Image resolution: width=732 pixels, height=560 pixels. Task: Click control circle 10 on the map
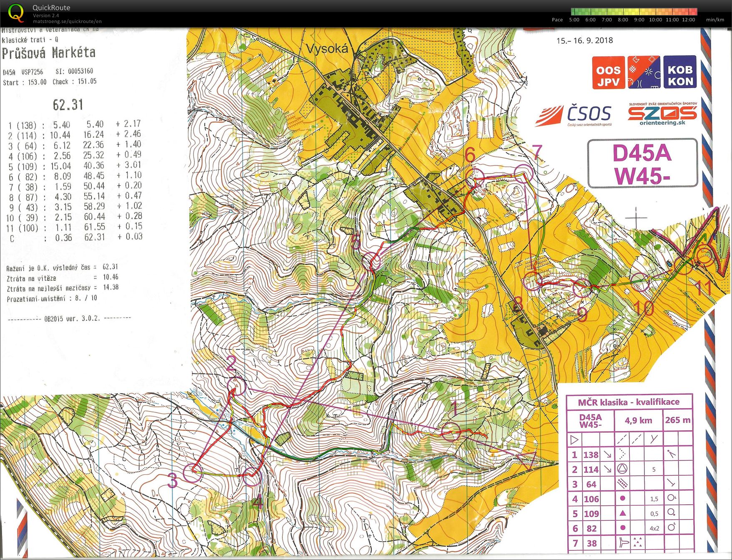pyautogui.click(x=640, y=282)
